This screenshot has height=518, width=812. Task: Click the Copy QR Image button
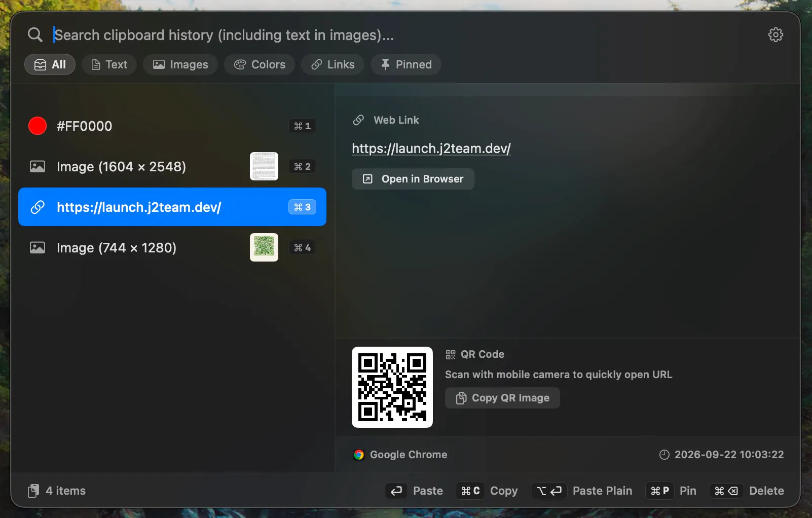(502, 398)
